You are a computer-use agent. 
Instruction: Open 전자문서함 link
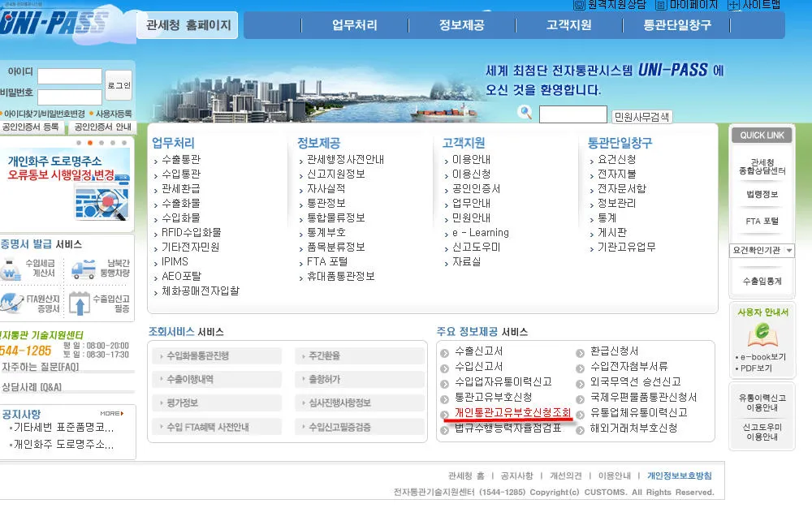point(622,188)
